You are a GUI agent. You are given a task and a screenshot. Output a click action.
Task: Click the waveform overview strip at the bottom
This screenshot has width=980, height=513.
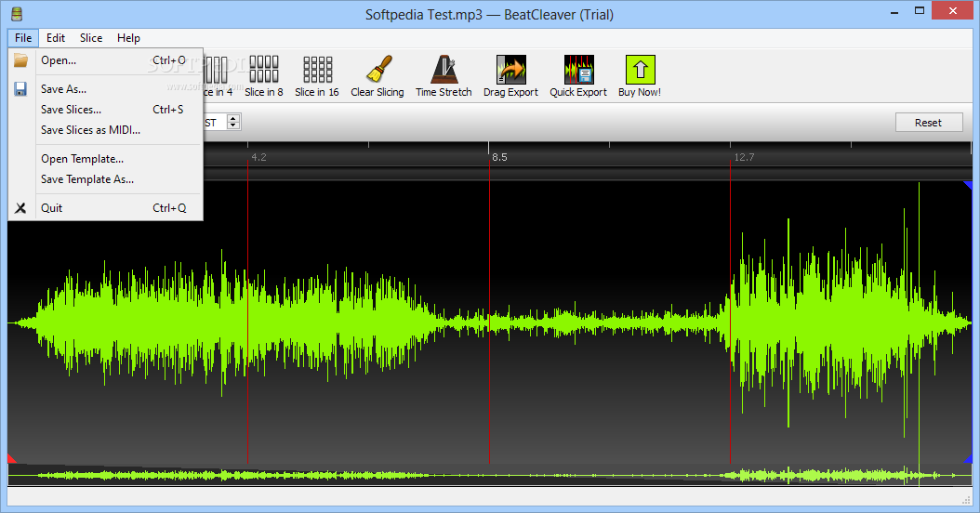pos(490,475)
